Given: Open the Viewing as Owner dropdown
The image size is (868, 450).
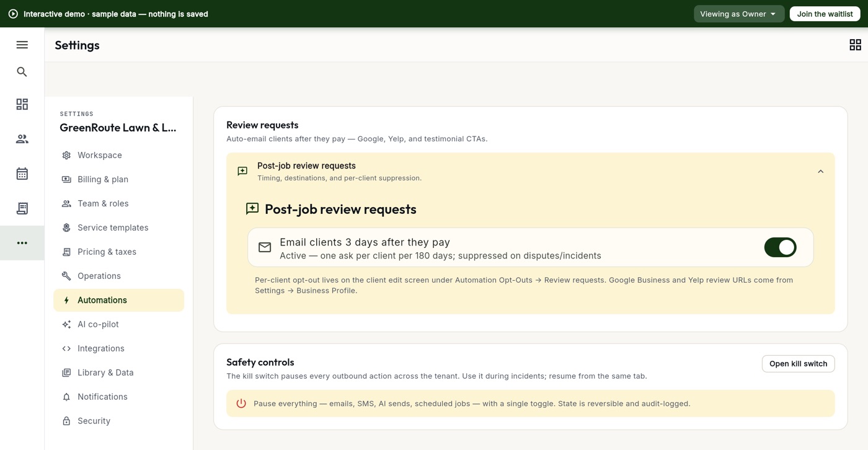Looking at the screenshot, I should (x=738, y=14).
